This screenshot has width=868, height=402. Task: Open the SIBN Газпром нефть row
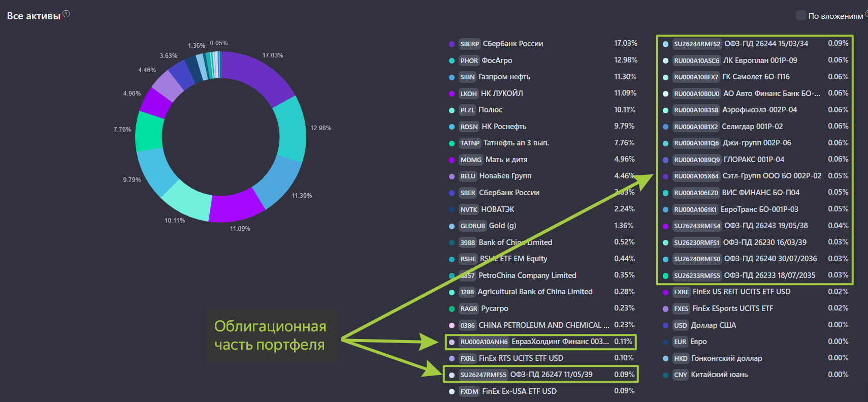click(x=543, y=77)
